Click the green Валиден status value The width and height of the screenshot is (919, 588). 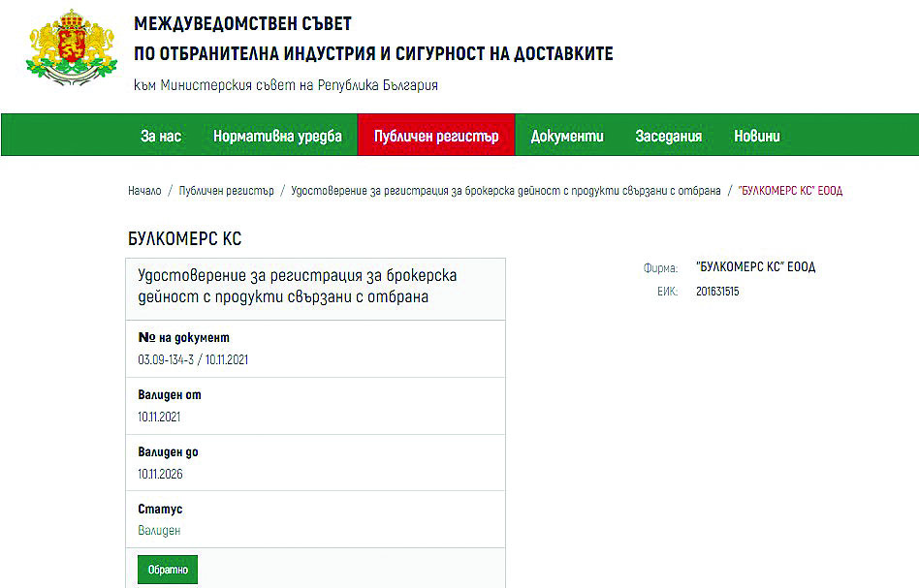(x=159, y=531)
